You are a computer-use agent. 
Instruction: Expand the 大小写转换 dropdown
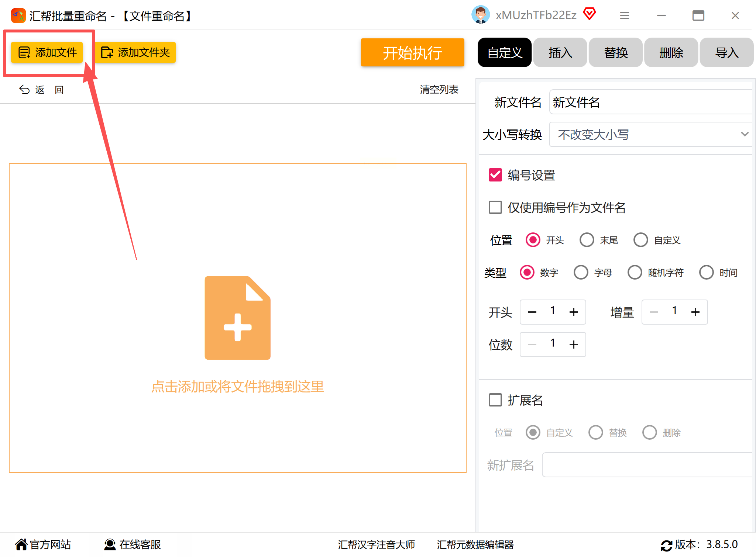(x=650, y=134)
